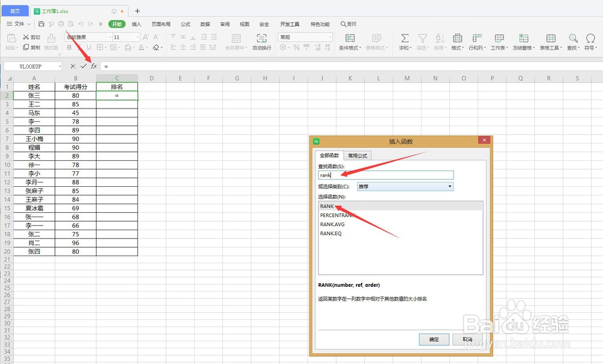The height and width of the screenshot is (364, 603).
Task: Click the Rows and Columns (行和列) icon
Action: 477,38
